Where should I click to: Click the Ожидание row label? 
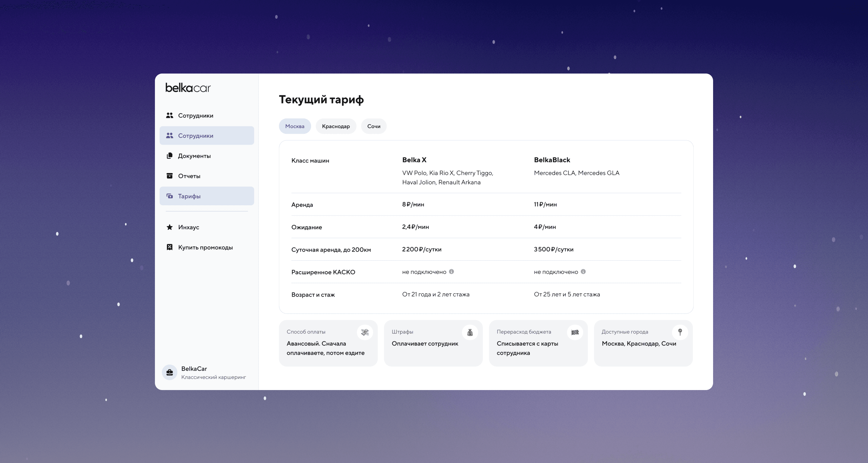point(306,227)
